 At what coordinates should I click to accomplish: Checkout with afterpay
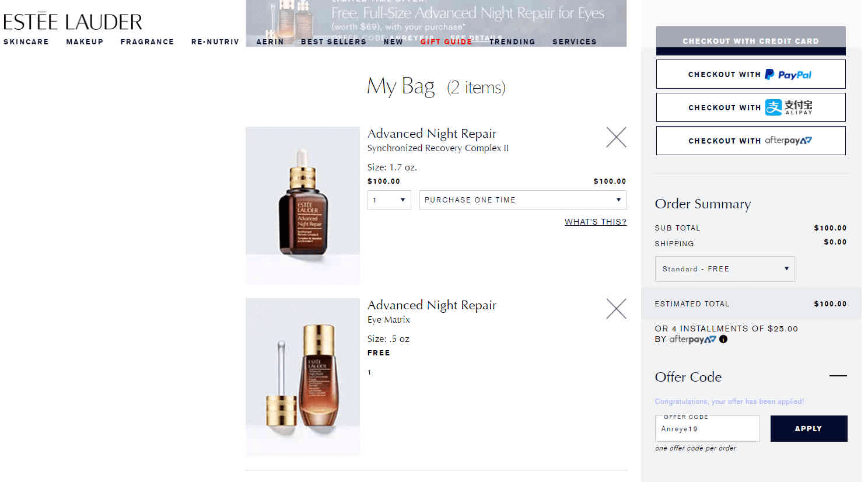[x=751, y=141]
